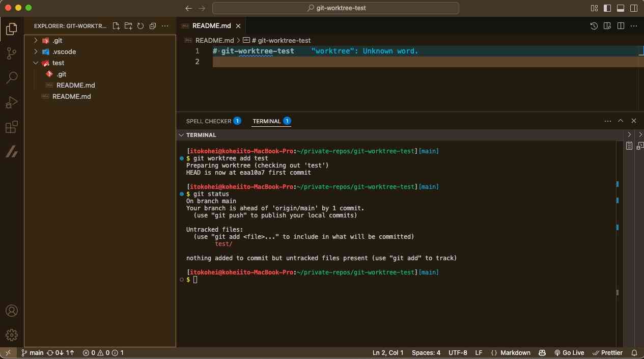Toggle the primary sidebar layout button
The width and height of the screenshot is (644, 359).
[x=607, y=8]
